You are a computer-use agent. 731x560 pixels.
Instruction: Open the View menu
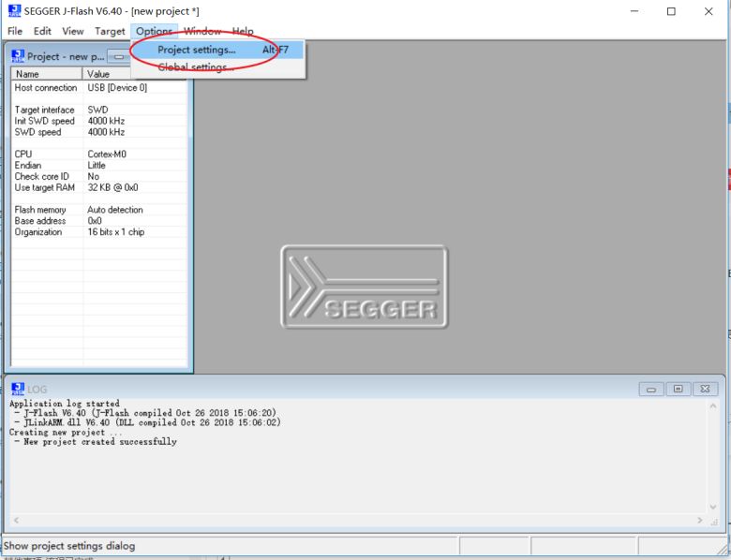click(x=73, y=31)
